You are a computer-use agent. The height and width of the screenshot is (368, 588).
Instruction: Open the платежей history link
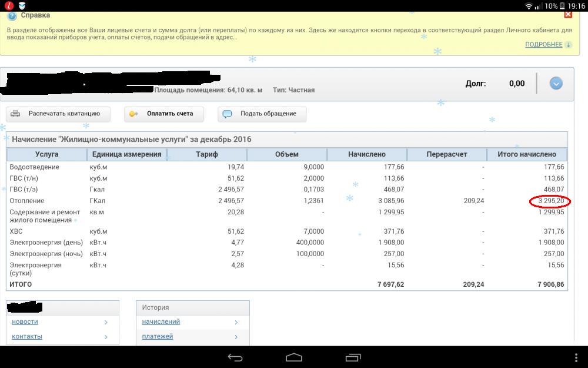click(158, 336)
